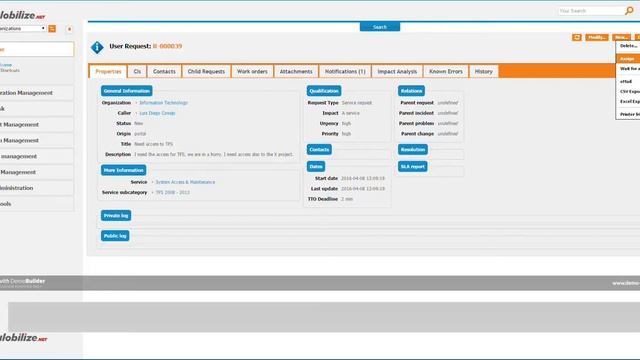Expand the Public log section
This screenshot has height=360, width=640.
[x=115, y=236]
